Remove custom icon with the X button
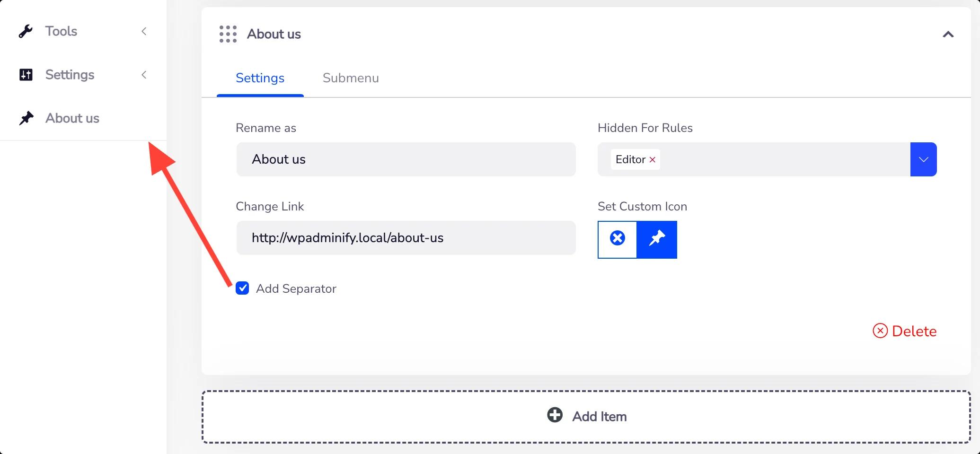Viewport: 980px width, 454px height. 618,238
